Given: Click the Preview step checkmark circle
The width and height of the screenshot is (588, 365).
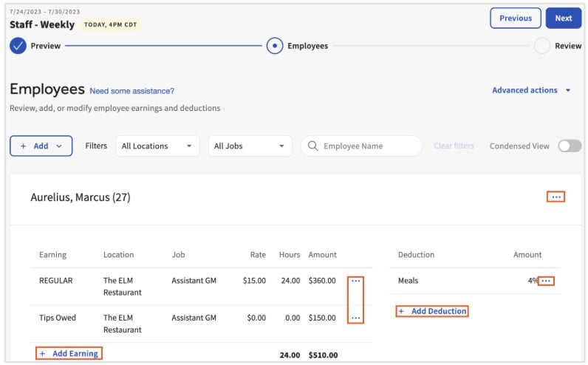Looking at the screenshot, I should [18, 46].
